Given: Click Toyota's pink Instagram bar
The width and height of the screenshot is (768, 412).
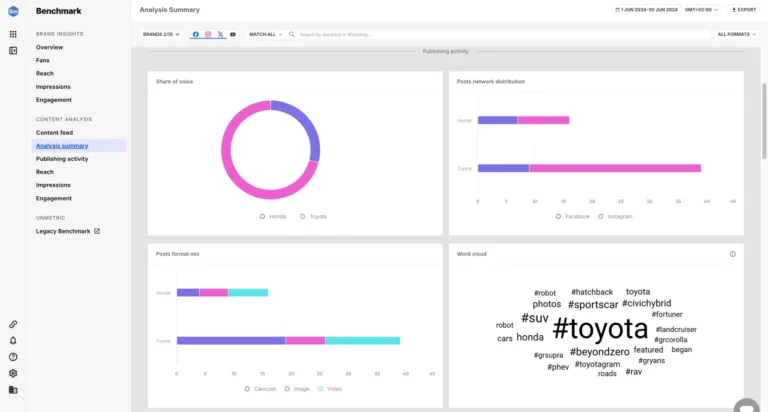Looking at the screenshot, I should point(615,168).
